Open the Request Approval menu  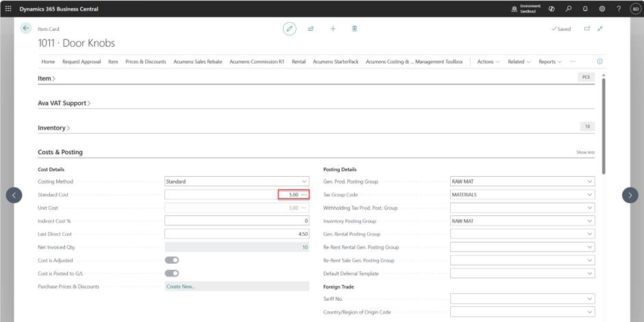82,62
